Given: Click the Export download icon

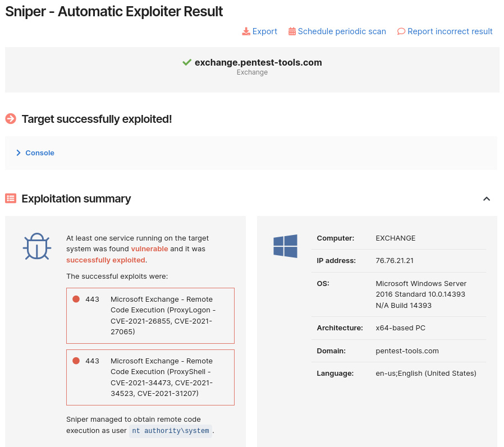Looking at the screenshot, I should [246, 31].
